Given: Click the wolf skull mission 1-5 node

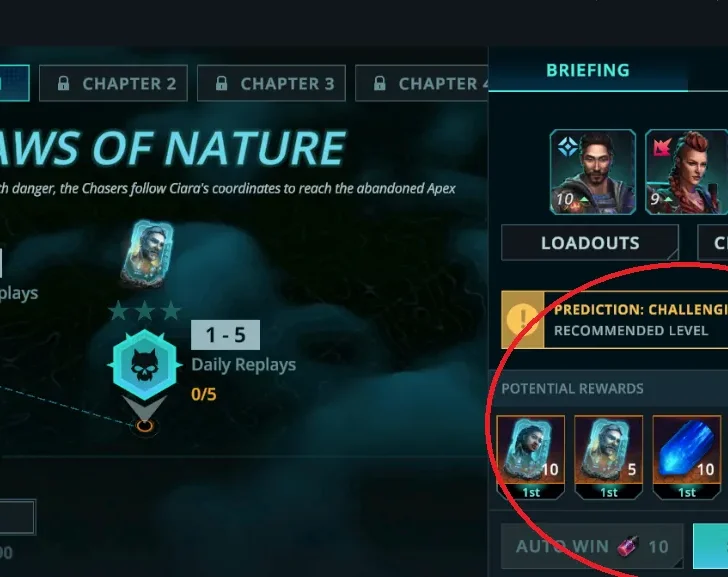Looking at the screenshot, I should tap(145, 365).
